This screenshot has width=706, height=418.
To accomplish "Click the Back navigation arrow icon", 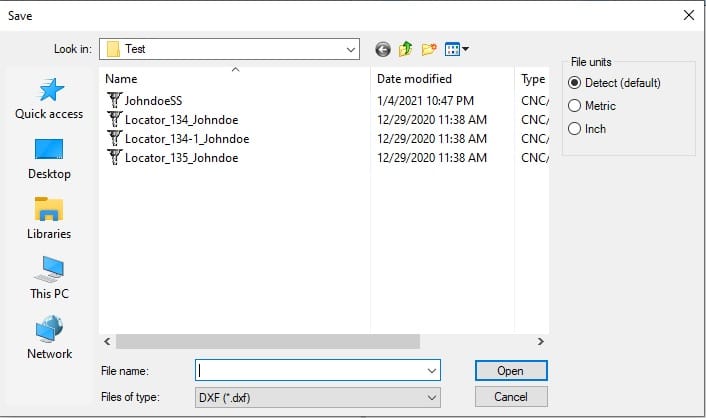I will click(x=383, y=49).
